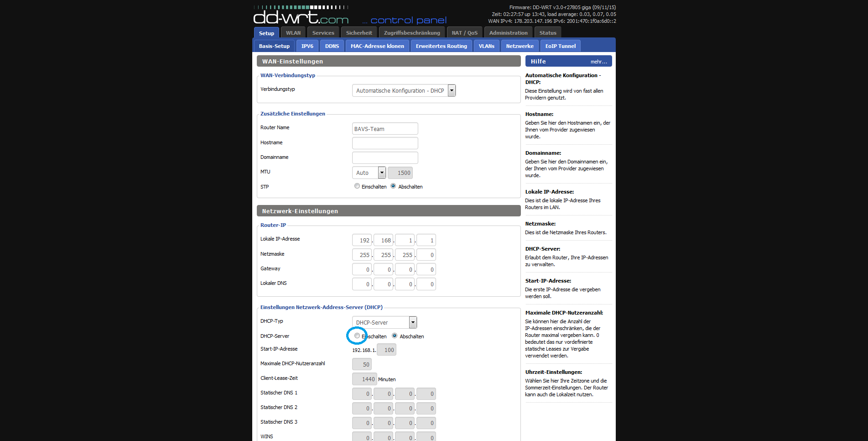Click last octet of Netzmaske
Image resolution: width=868 pixels, height=441 pixels.
(426, 255)
